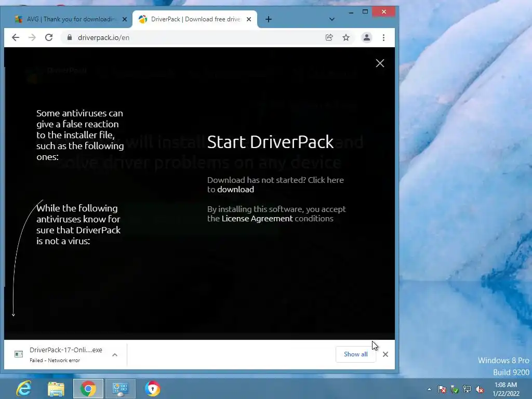Viewport: 532px width, 399px height.
Task: Reload the DriverPack page
Action: point(49,37)
